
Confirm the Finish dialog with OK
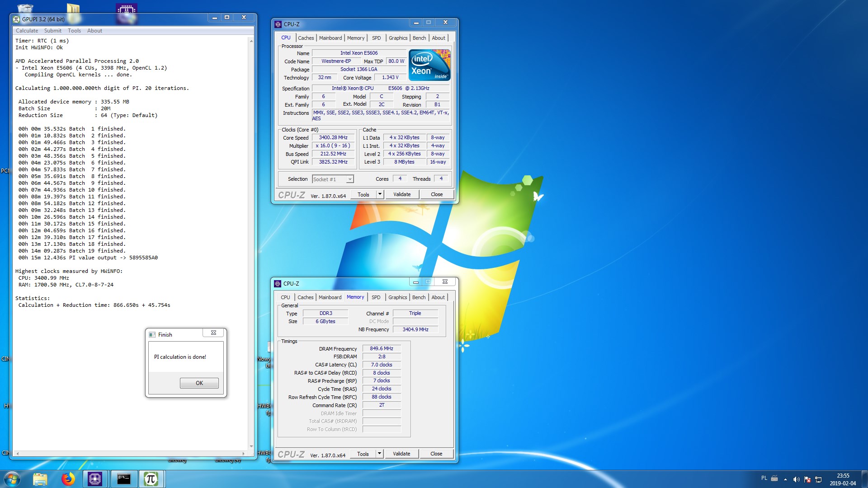(199, 383)
